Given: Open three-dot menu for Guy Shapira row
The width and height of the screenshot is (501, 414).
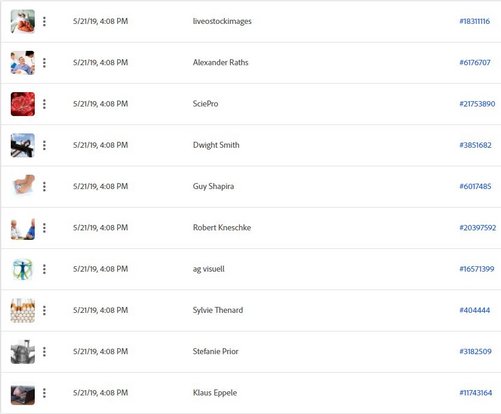Looking at the screenshot, I should pyautogui.click(x=44, y=187).
